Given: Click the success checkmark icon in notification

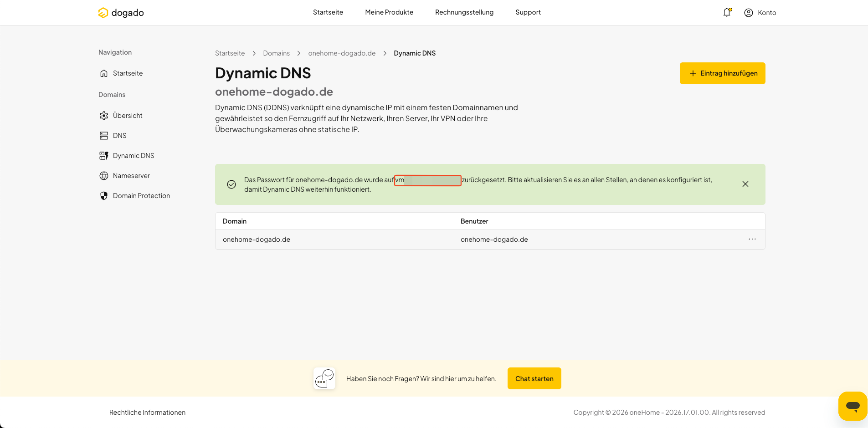Looking at the screenshot, I should click(231, 184).
